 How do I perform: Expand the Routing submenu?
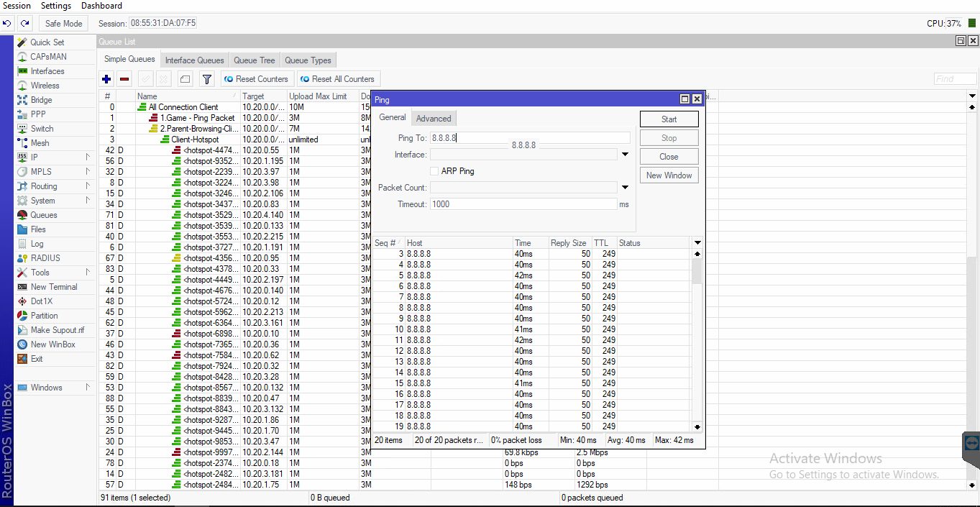click(x=88, y=186)
